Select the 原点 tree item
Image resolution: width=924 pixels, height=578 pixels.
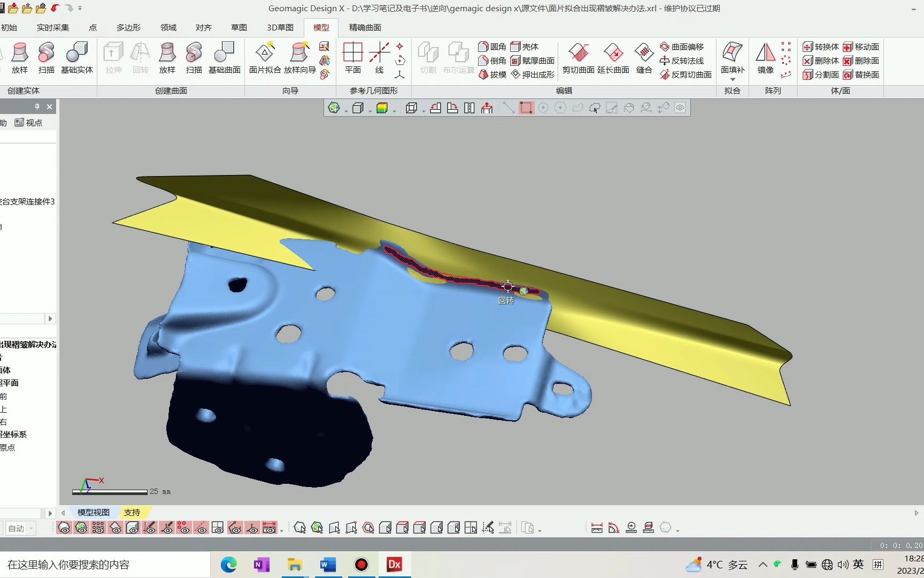pyautogui.click(x=7, y=447)
